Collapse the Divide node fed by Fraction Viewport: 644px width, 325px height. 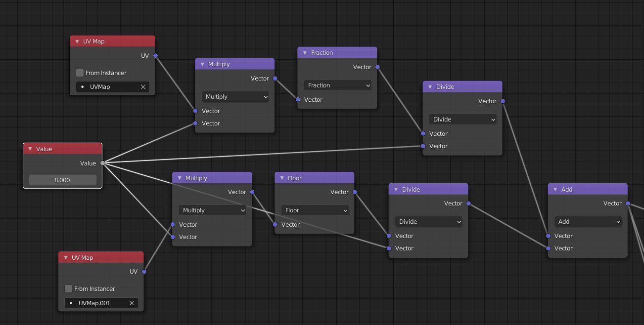point(430,86)
